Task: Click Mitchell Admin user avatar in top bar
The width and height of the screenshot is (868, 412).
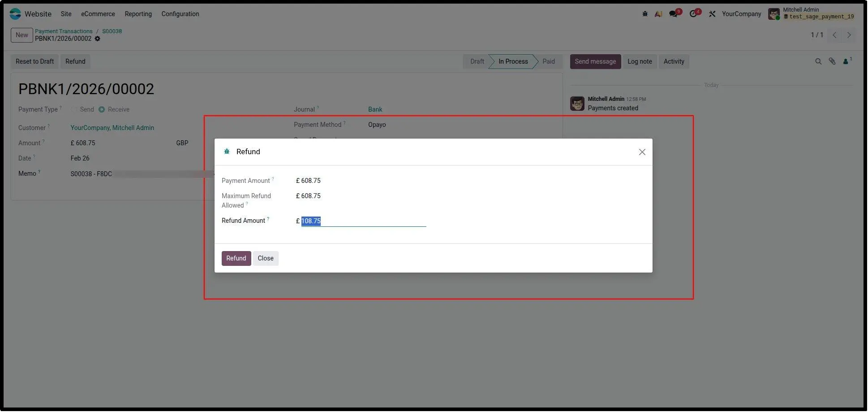Action: [774, 14]
